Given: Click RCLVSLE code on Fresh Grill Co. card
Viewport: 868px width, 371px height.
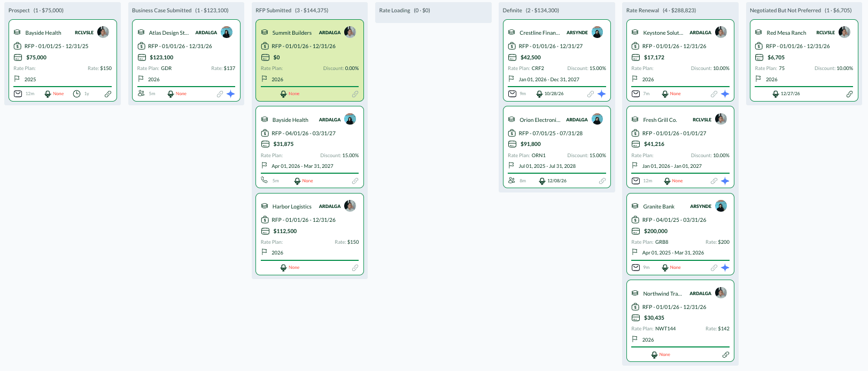Looking at the screenshot, I should coord(702,120).
